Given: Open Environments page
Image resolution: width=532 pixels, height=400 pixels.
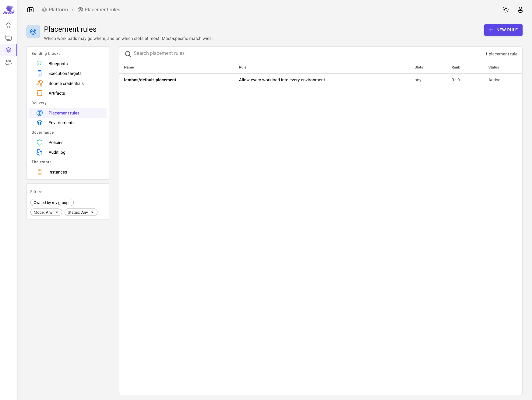Looking at the screenshot, I should [x=68, y=123].
